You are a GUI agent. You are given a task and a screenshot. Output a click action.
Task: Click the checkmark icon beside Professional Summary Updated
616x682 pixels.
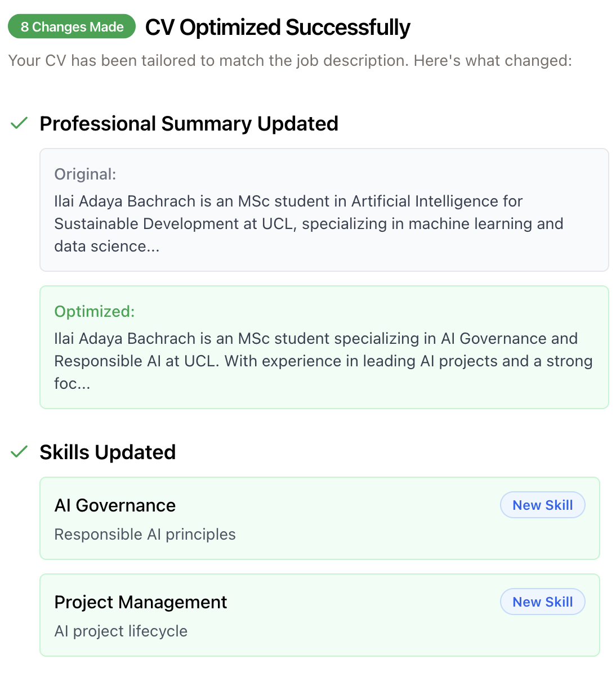click(19, 123)
